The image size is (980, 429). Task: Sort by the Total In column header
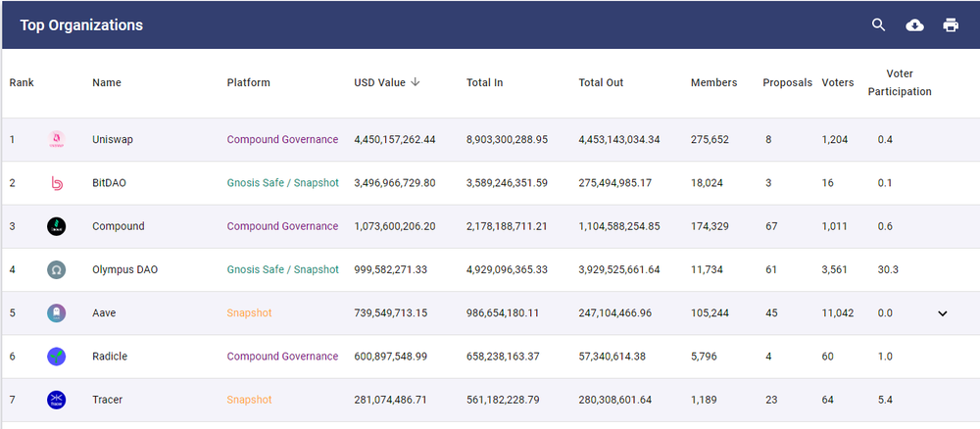(x=484, y=82)
